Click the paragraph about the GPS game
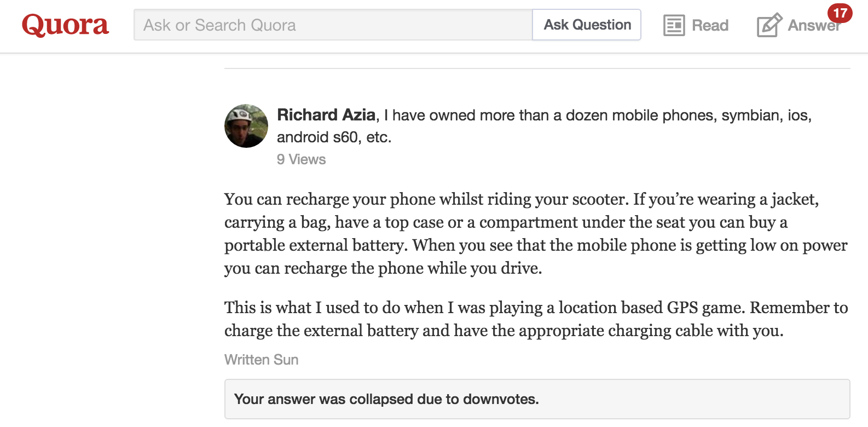 (x=536, y=319)
